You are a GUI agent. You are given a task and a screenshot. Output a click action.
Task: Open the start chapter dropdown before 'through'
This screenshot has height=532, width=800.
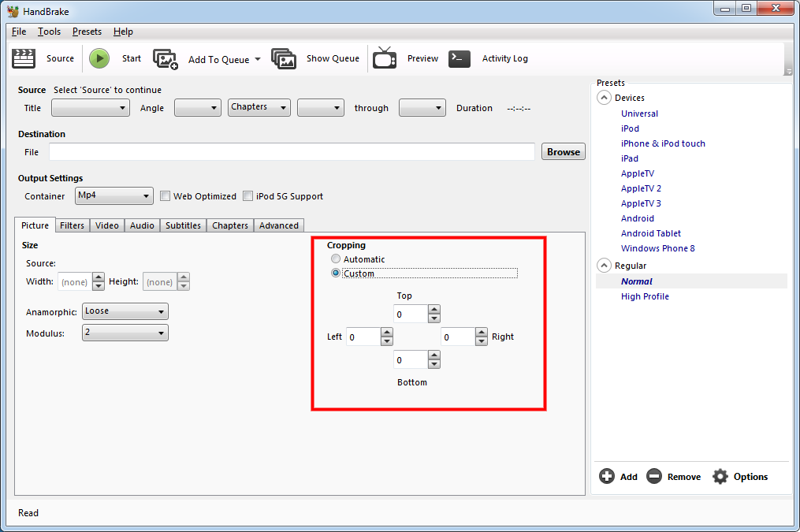pyautogui.click(x=321, y=108)
